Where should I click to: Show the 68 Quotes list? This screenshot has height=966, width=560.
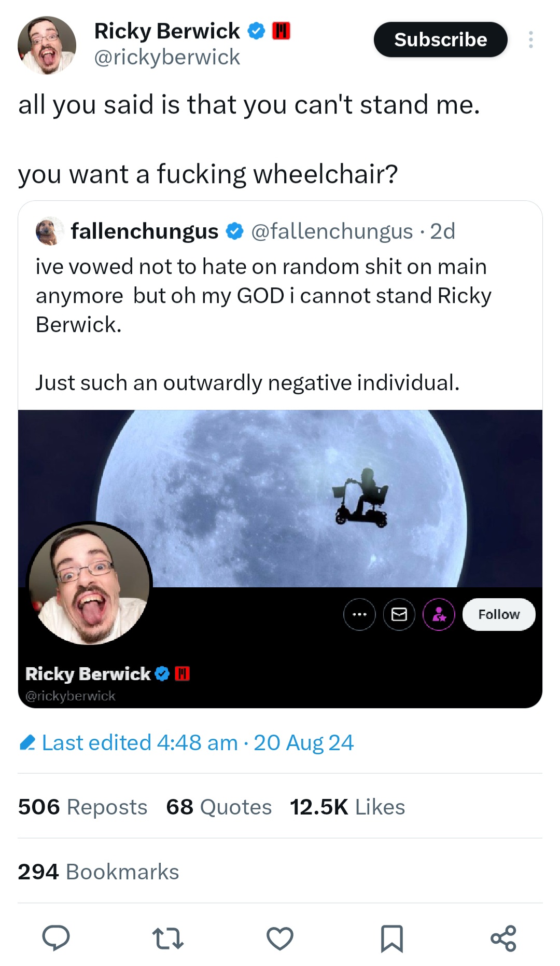point(219,807)
